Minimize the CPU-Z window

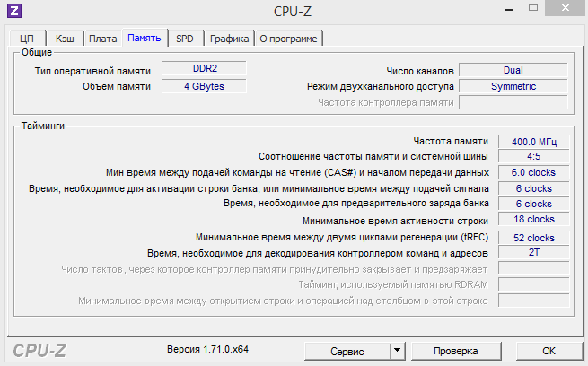coord(509,9)
